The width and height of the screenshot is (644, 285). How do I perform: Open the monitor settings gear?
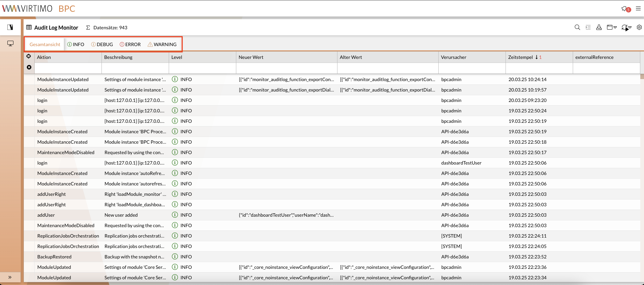click(639, 28)
